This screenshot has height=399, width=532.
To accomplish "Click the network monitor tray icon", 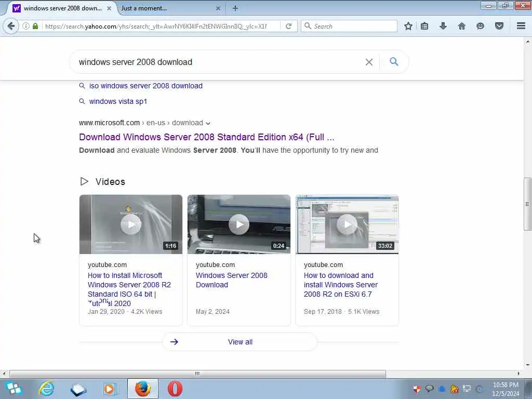I will pyautogui.click(x=467, y=389).
